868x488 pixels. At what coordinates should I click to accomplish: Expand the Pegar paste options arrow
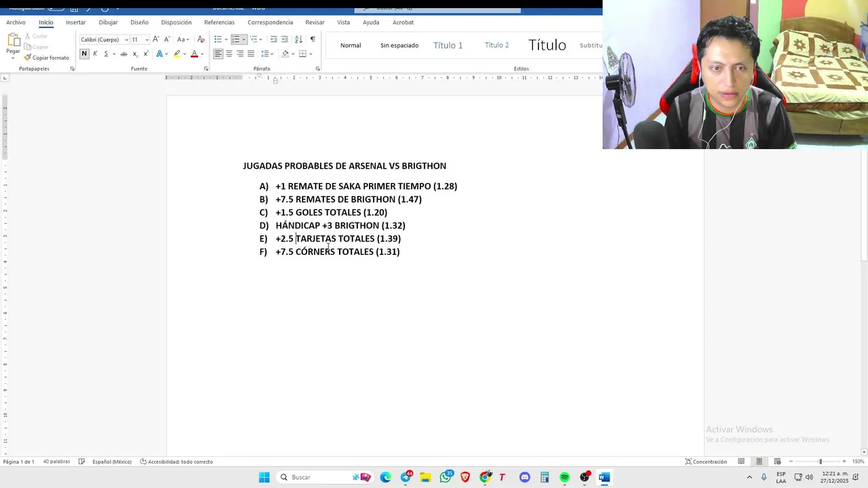pyautogui.click(x=13, y=58)
